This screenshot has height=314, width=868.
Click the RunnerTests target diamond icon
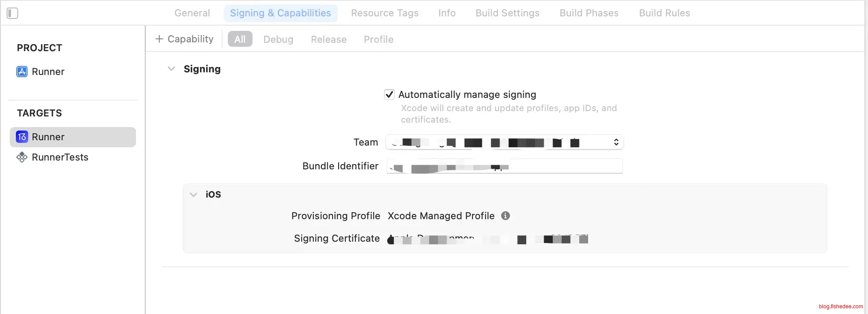tap(22, 157)
